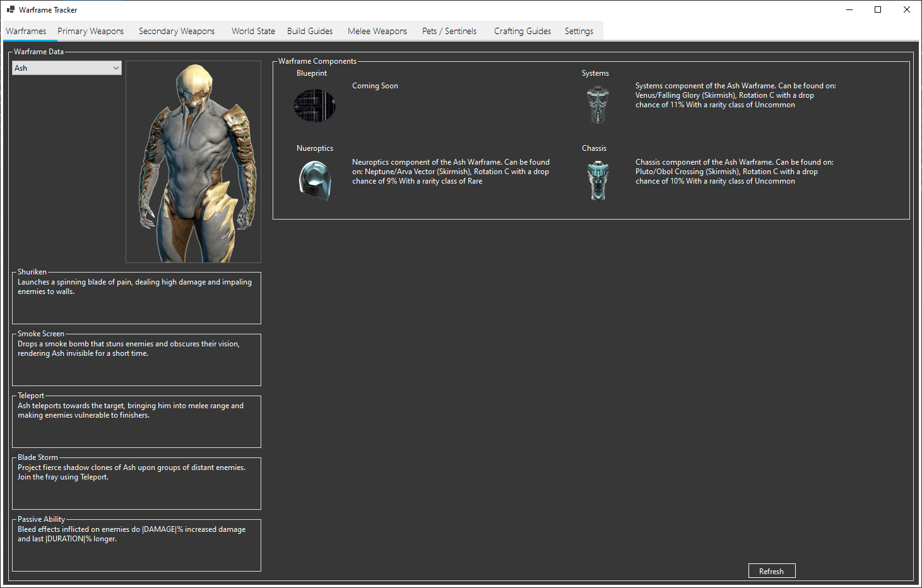922x588 pixels.
Task: Click the Chassis component icon
Action: point(598,180)
